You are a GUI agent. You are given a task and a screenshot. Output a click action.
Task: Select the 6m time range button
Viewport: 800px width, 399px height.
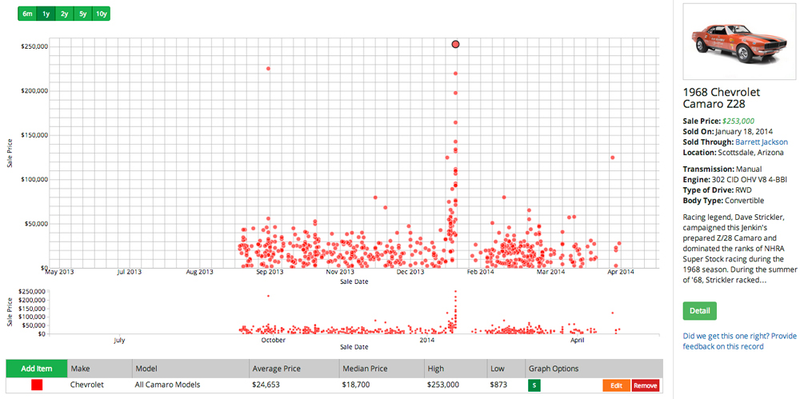point(27,14)
